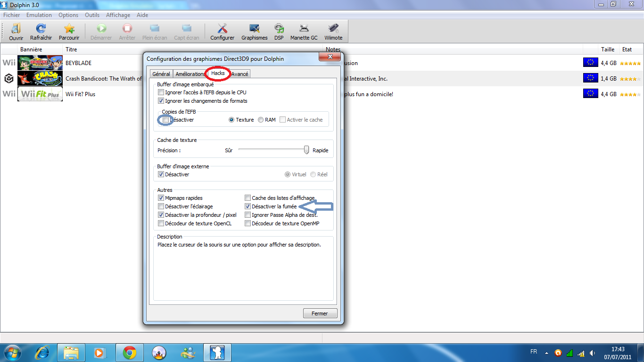This screenshot has width=644, height=362.
Task: Open Windows Media Player taskbar icon
Action: (99, 352)
